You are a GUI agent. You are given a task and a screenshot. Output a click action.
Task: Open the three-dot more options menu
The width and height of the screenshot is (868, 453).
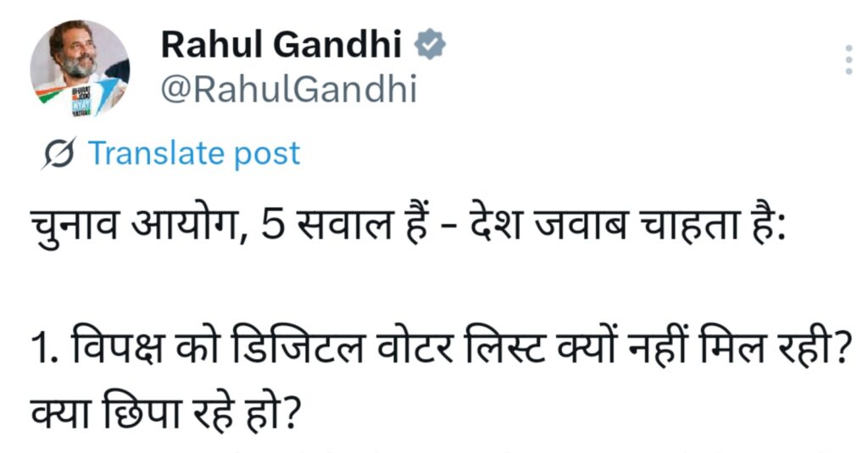849,60
